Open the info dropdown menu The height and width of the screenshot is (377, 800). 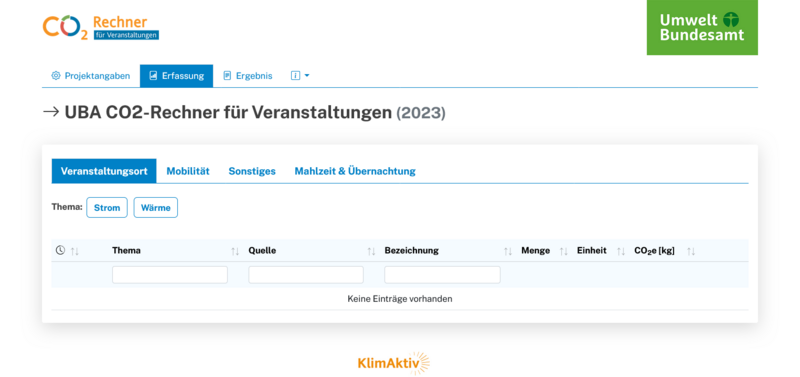[x=300, y=76]
